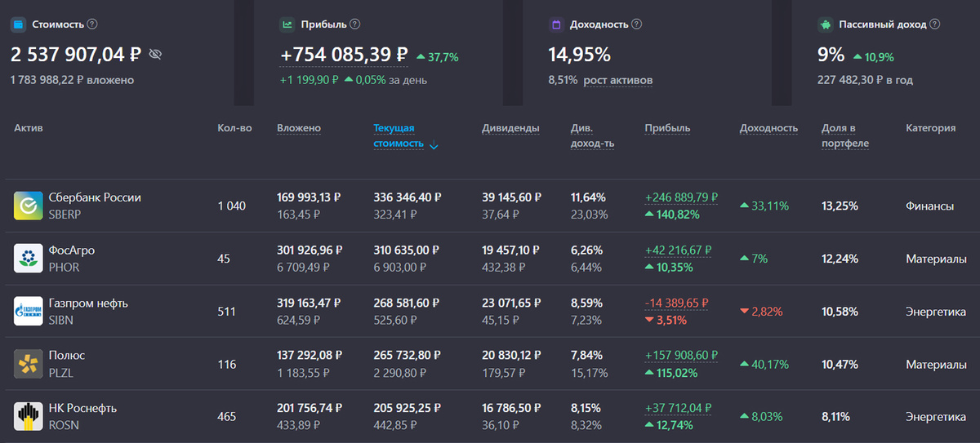Image resolution: width=980 pixels, height=443 pixels.
Task: Click Gazprom Neft dividends 23 071,65 ₽
Action: click(x=511, y=303)
